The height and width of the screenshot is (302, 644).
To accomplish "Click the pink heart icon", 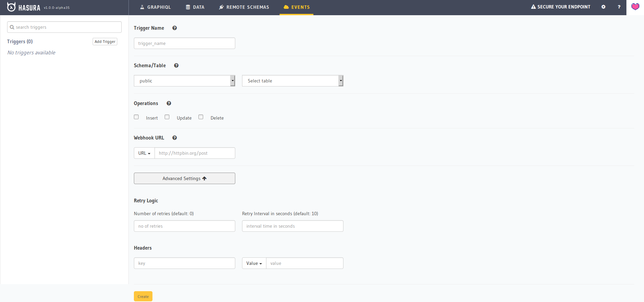I will (635, 7).
